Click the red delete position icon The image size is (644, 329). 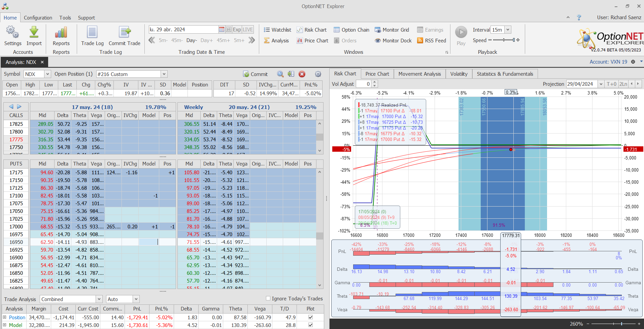[x=302, y=74]
